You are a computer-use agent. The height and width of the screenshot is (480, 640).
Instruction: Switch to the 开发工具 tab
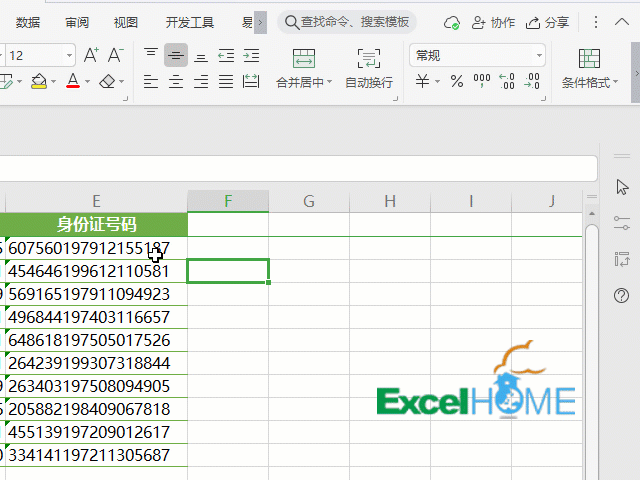(x=190, y=22)
